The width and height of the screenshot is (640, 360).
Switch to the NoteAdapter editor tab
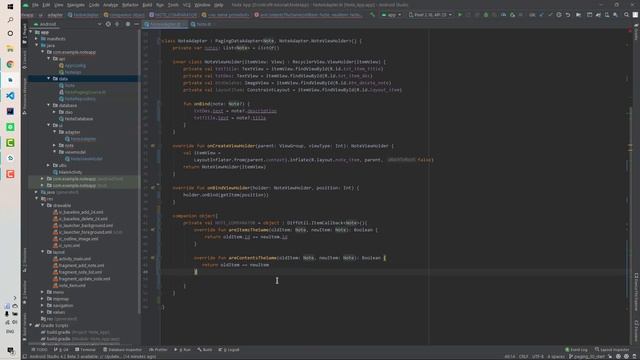tap(164, 24)
